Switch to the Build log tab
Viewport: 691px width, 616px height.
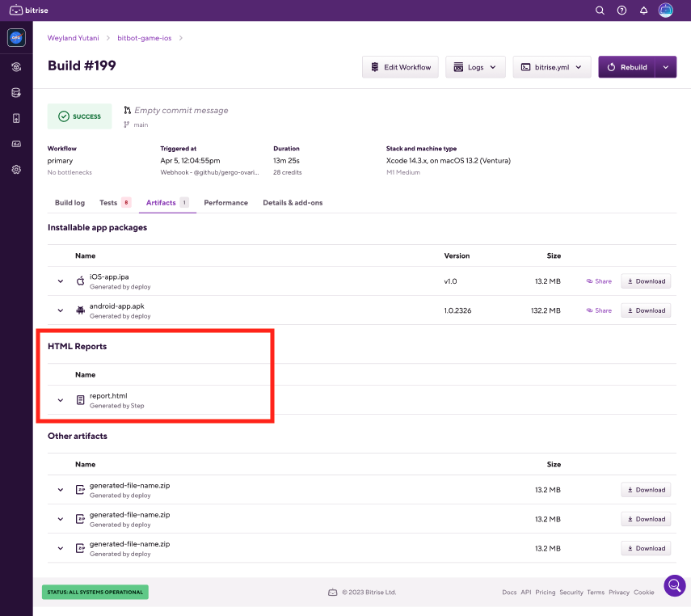click(70, 202)
